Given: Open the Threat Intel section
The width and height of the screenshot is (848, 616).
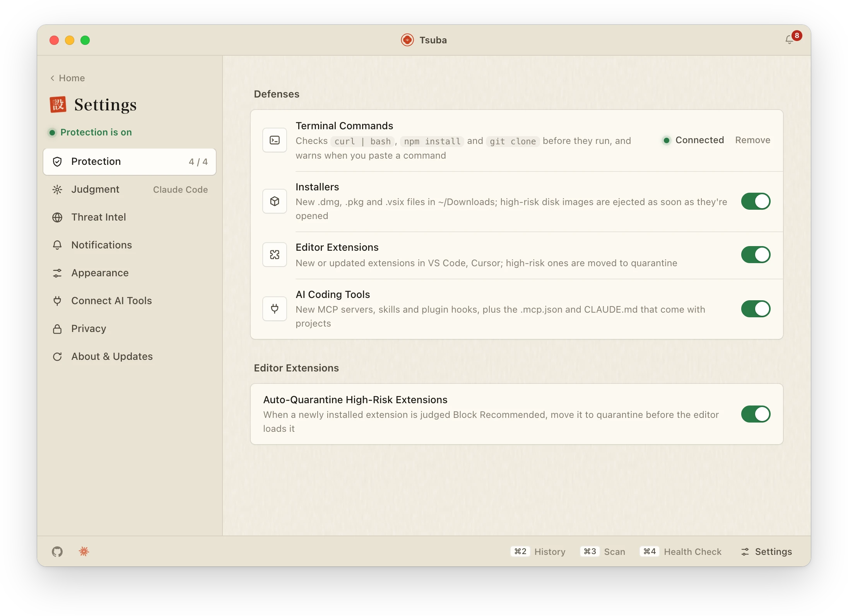Looking at the screenshot, I should (130, 217).
